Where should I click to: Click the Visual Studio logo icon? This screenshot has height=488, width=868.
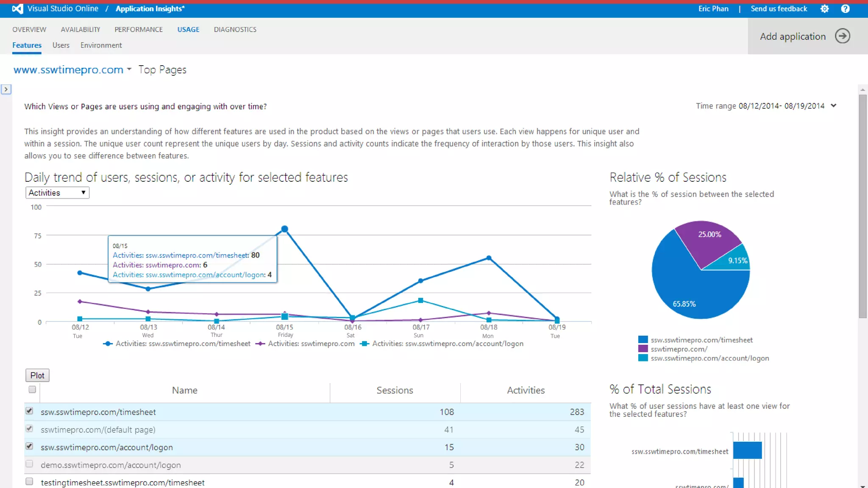click(x=17, y=9)
